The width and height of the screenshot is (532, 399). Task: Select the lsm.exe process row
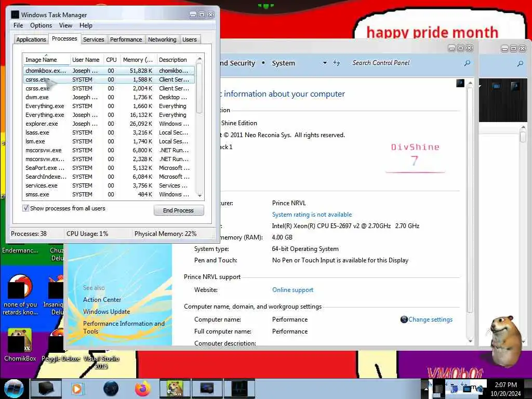point(109,141)
